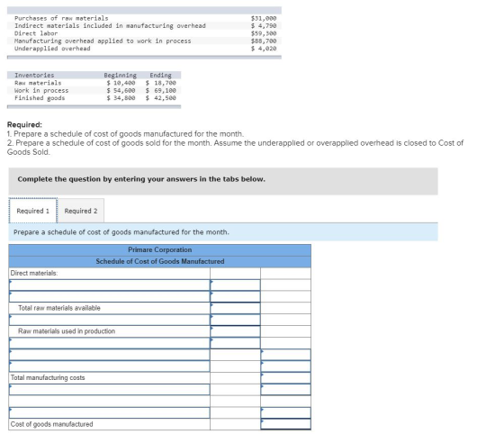Click middle amount field in first Direct materials row
The height and width of the screenshot is (434, 504).
tap(235, 285)
